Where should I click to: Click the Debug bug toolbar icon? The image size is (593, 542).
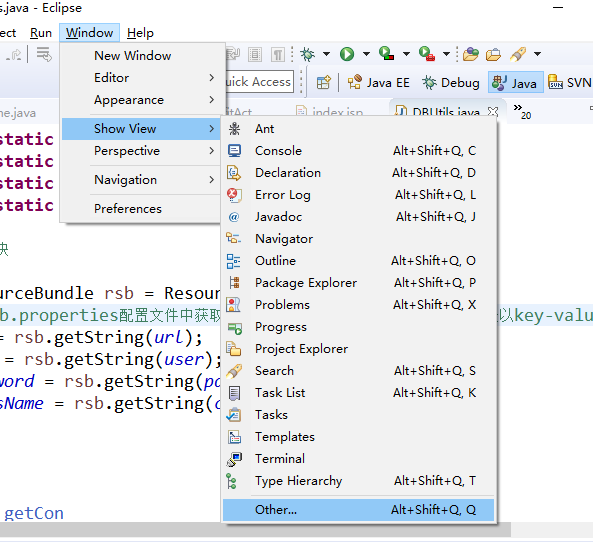(307, 54)
